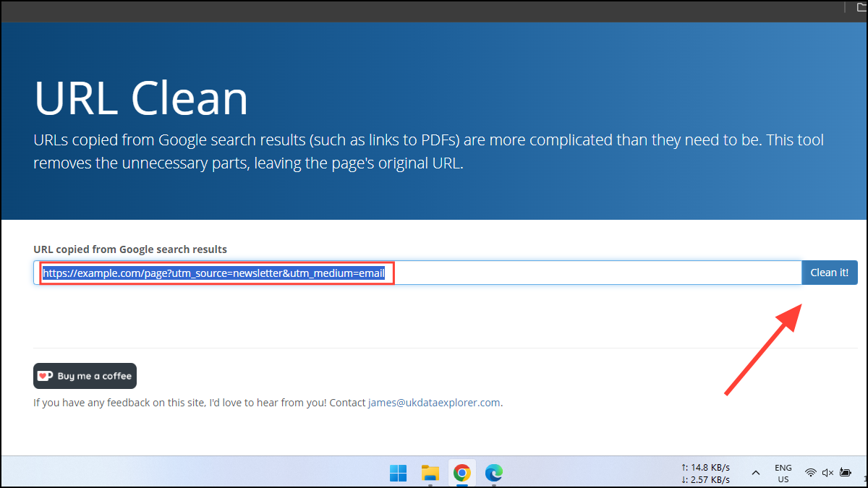Expand hidden icons in the system tray
Viewport: 868px width, 488px height.
click(x=755, y=471)
